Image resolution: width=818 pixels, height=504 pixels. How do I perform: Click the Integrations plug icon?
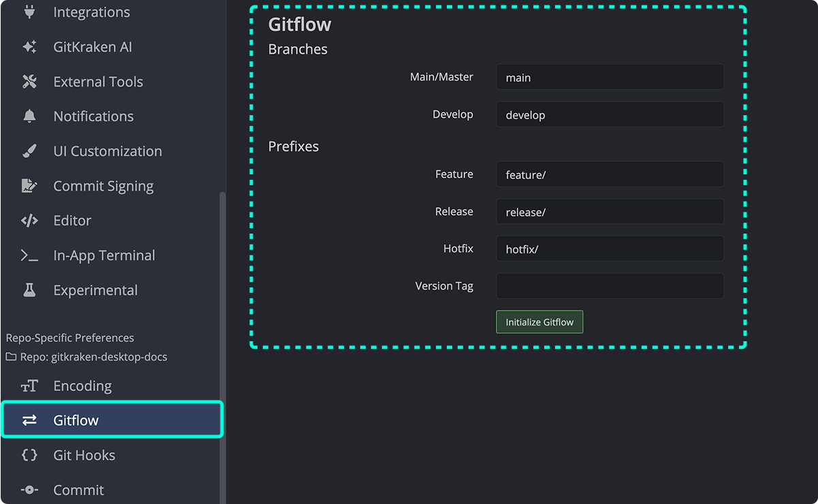(x=29, y=12)
